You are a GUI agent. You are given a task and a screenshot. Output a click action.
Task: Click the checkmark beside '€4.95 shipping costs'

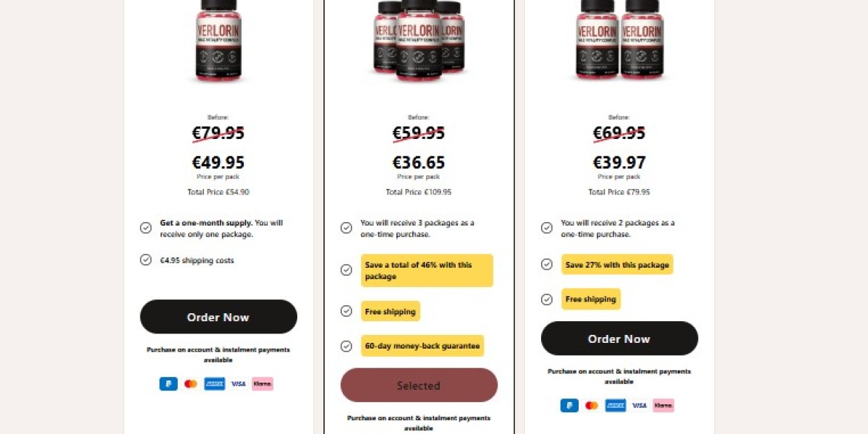pos(145,260)
